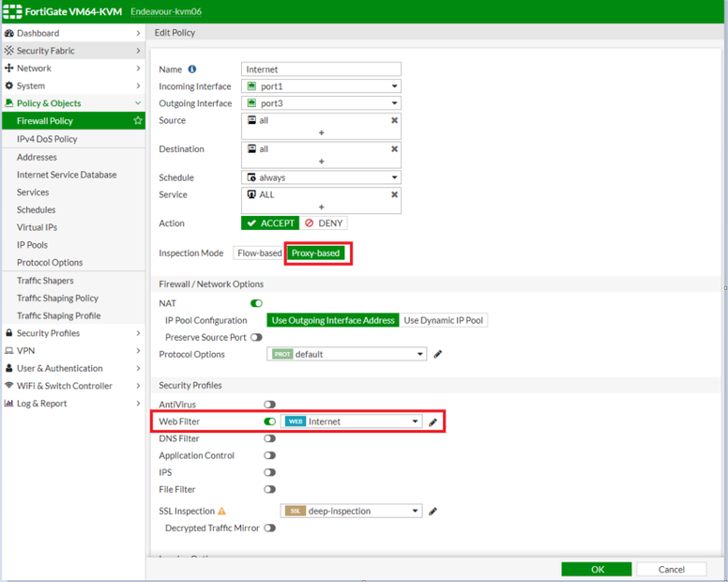Enable the DNS Filter toggle
The image size is (728, 582).
pos(270,438)
